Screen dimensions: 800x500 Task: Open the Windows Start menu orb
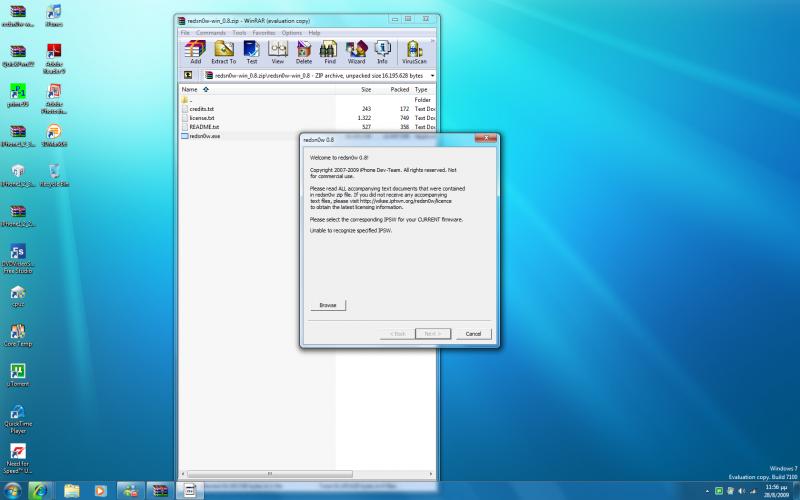click(11, 490)
